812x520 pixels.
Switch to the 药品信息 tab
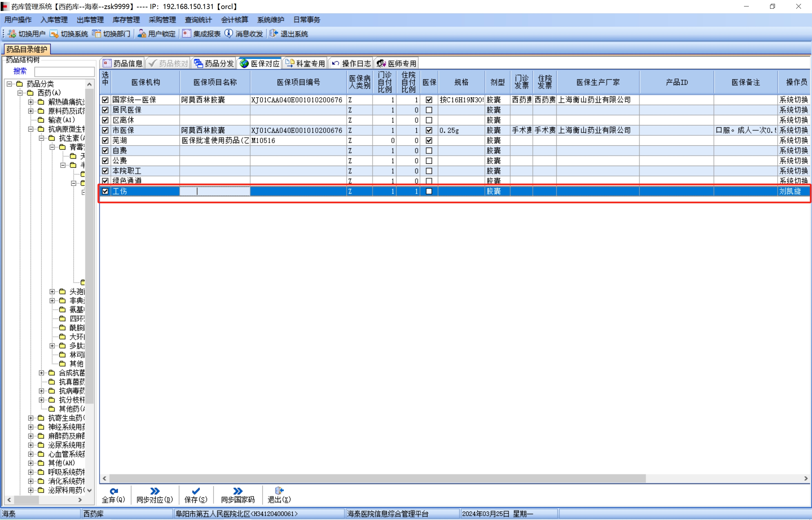click(x=122, y=64)
